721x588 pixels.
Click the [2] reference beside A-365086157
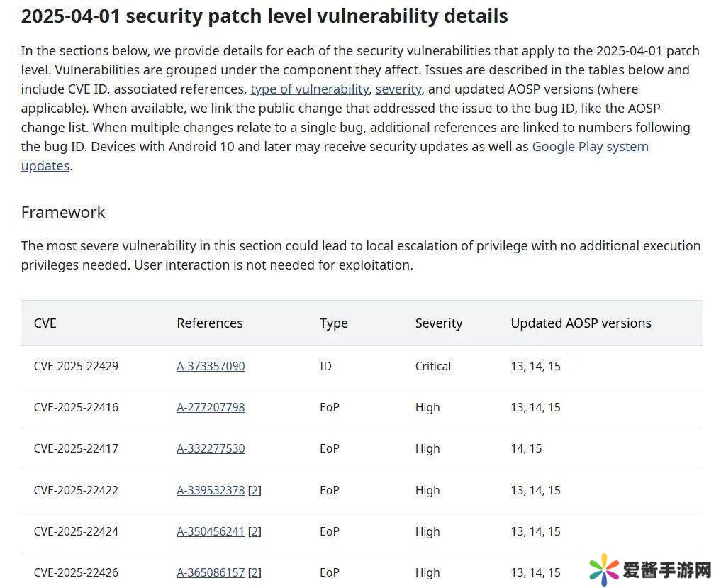pyautogui.click(x=255, y=573)
